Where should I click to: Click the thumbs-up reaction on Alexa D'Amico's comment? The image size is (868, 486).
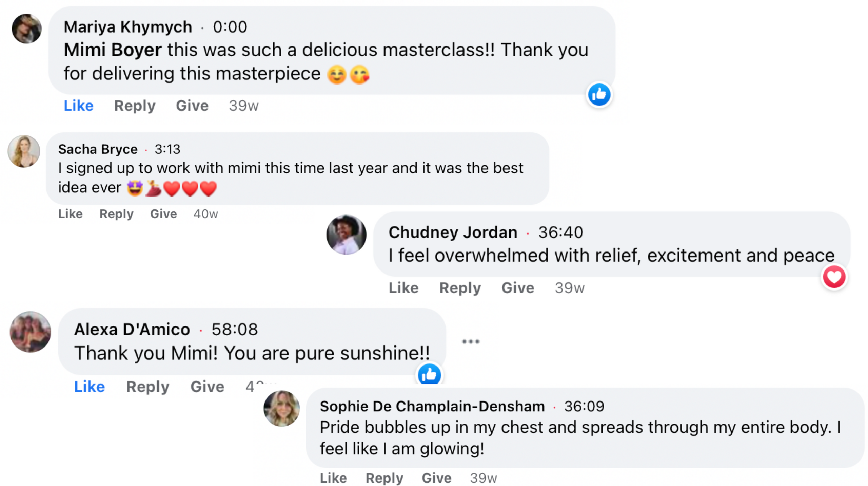(x=429, y=374)
